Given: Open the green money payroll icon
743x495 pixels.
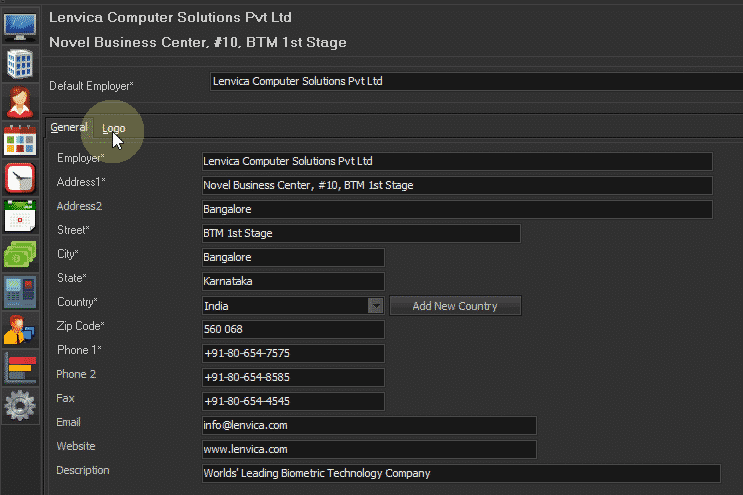Looking at the screenshot, I should (20, 254).
